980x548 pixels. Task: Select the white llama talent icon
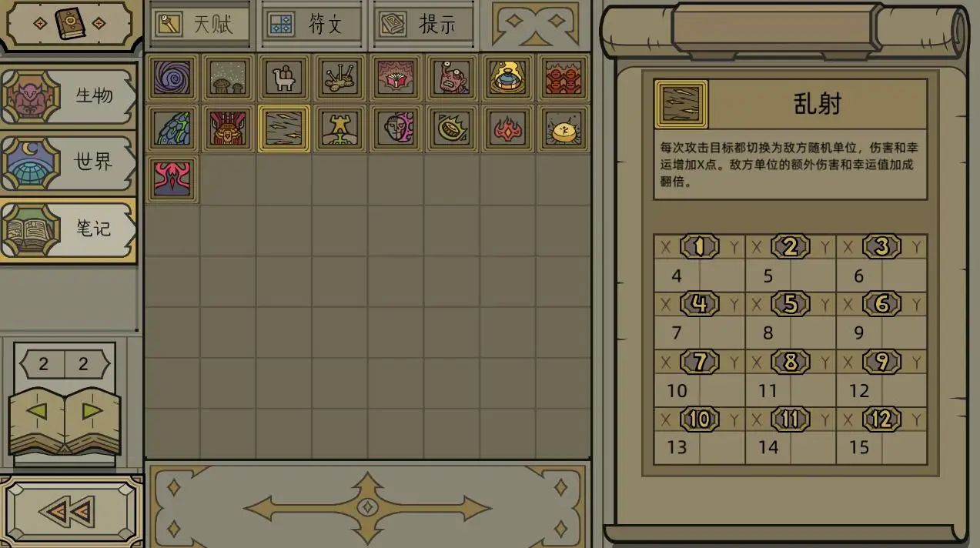coord(284,78)
